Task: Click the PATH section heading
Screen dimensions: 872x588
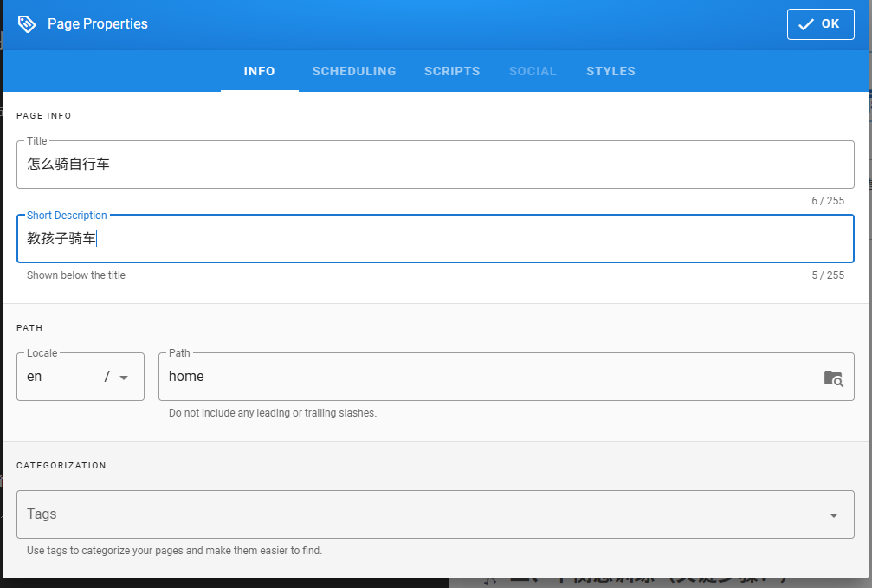Action: [x=29, y=327]
